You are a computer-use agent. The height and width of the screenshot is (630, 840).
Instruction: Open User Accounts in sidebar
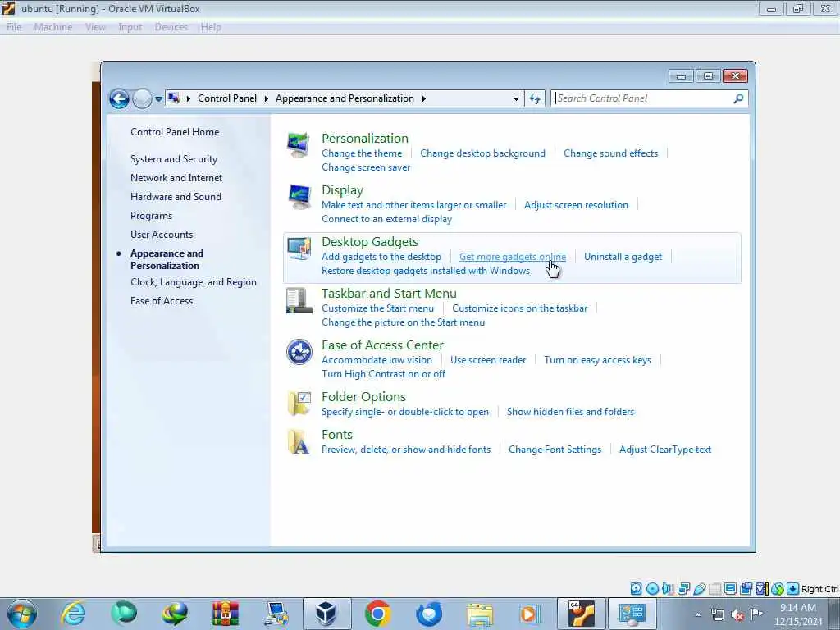tap(162, 234)
